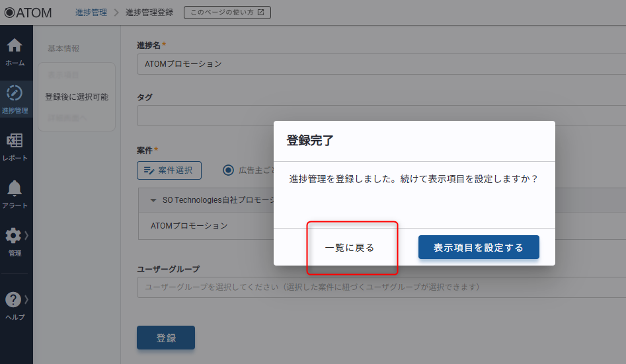
Task: Open the 管理 gear icon
Action: pos(13,236)
